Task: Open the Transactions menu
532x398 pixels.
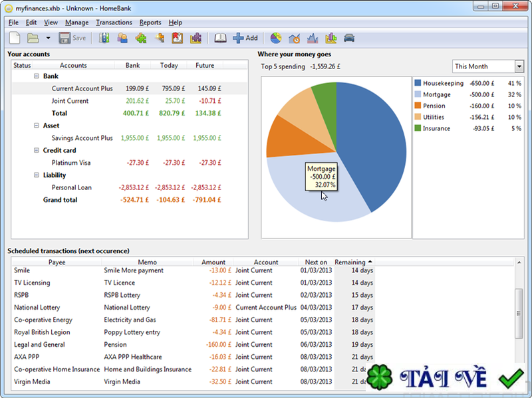Action: pyautogui.click(x=114, y=23)
